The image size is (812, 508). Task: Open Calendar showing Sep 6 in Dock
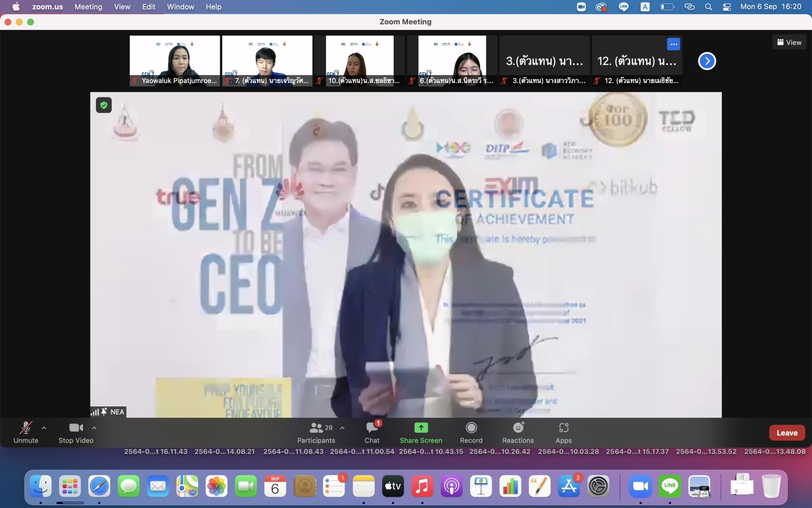pyautogui.click(x=275, y=486)
